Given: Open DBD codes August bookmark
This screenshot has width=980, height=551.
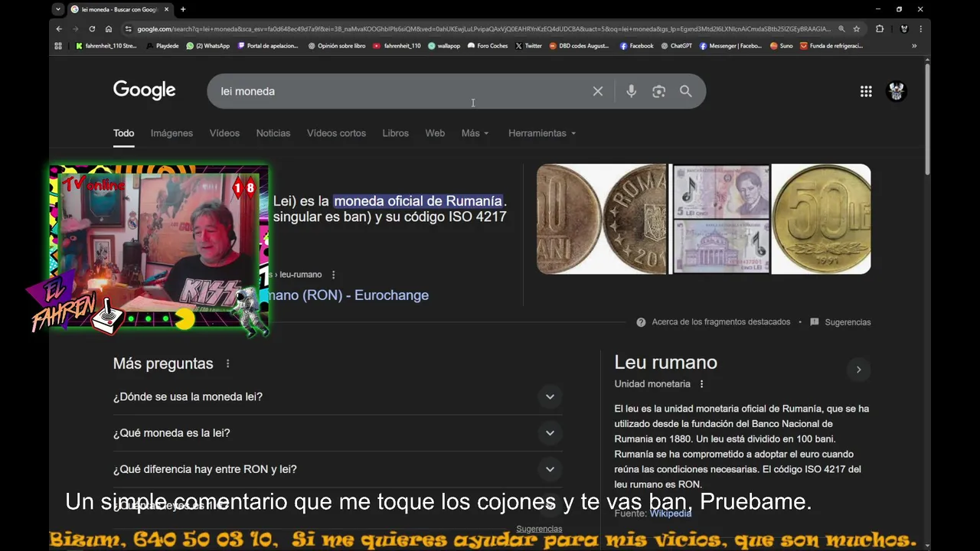Looking at the screenshot, I should [x=580, y=46].
